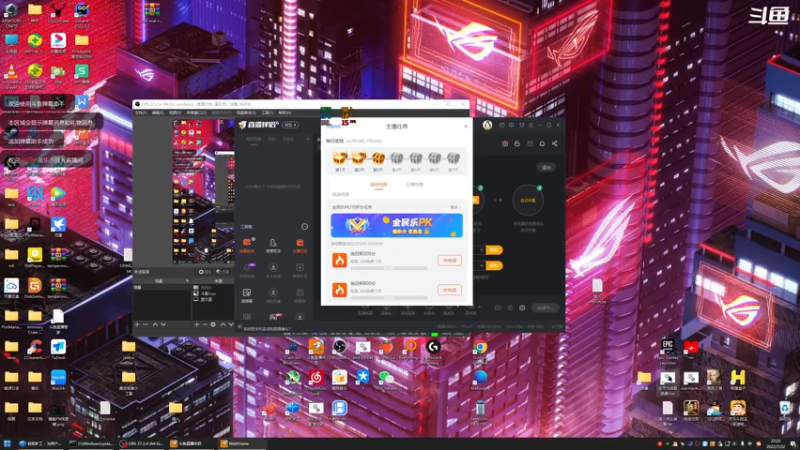Open ARMOURY CRATE desktop icon
Viewport: 800px width, 450px height.
pyautogui.click(x=12, y=14)
